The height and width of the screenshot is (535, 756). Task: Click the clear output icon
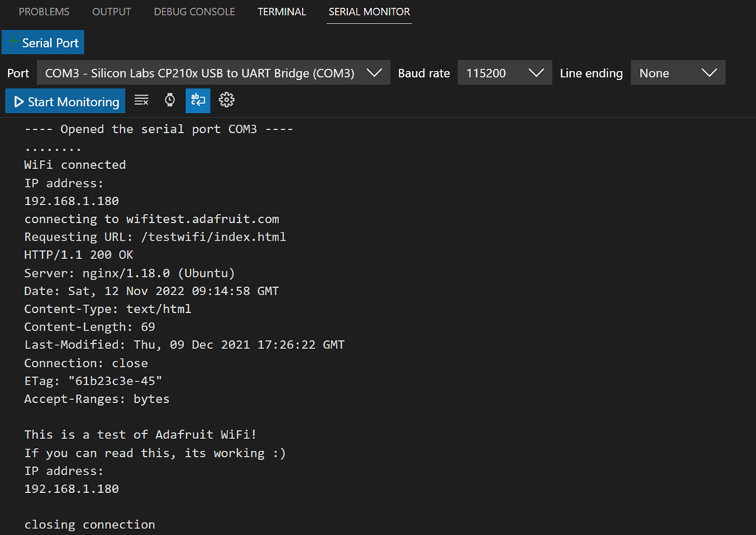(142, 100)
